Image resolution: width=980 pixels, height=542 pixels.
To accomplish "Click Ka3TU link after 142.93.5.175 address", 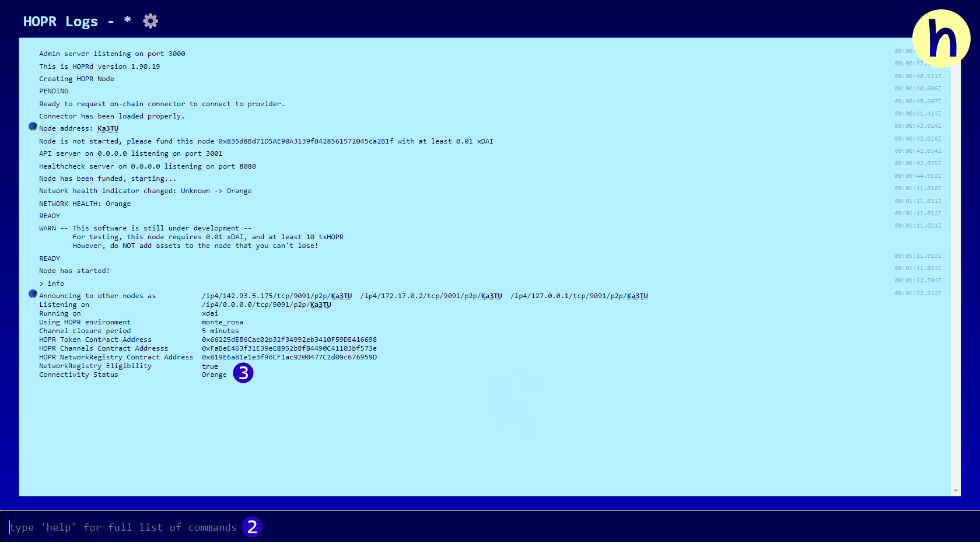I will tap(341, 296).
